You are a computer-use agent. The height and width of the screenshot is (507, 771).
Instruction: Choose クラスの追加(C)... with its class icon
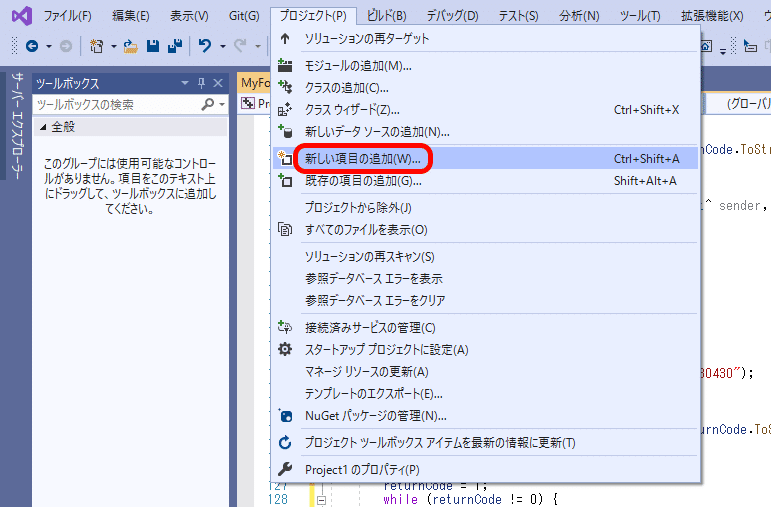pyautogui.click(x=485, y=88)
